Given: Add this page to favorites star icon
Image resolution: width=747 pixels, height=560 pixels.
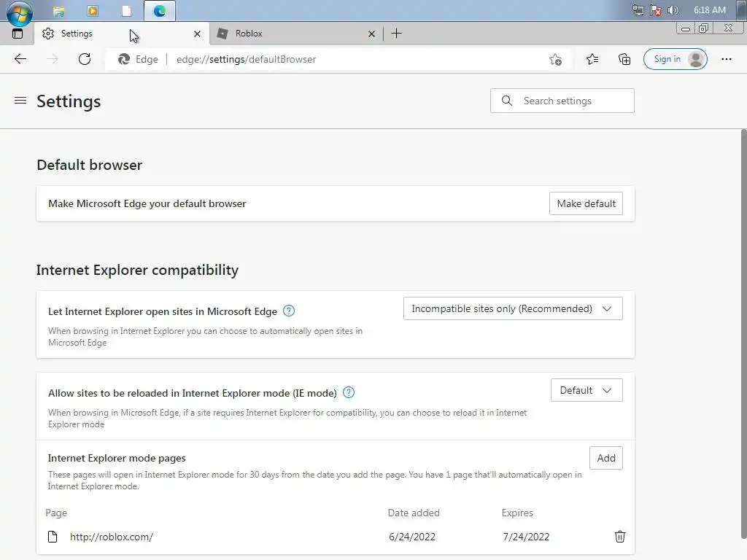Looking at the screenshot, I should (555, 59).
